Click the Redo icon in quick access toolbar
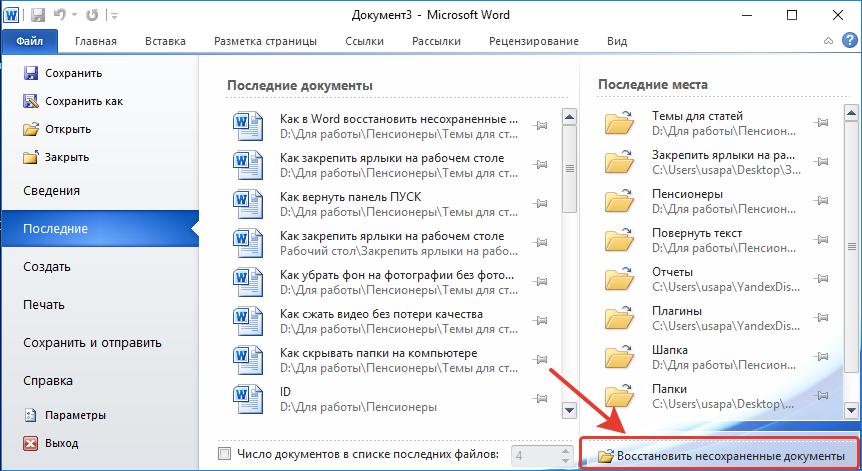 (x=93, y=15)
